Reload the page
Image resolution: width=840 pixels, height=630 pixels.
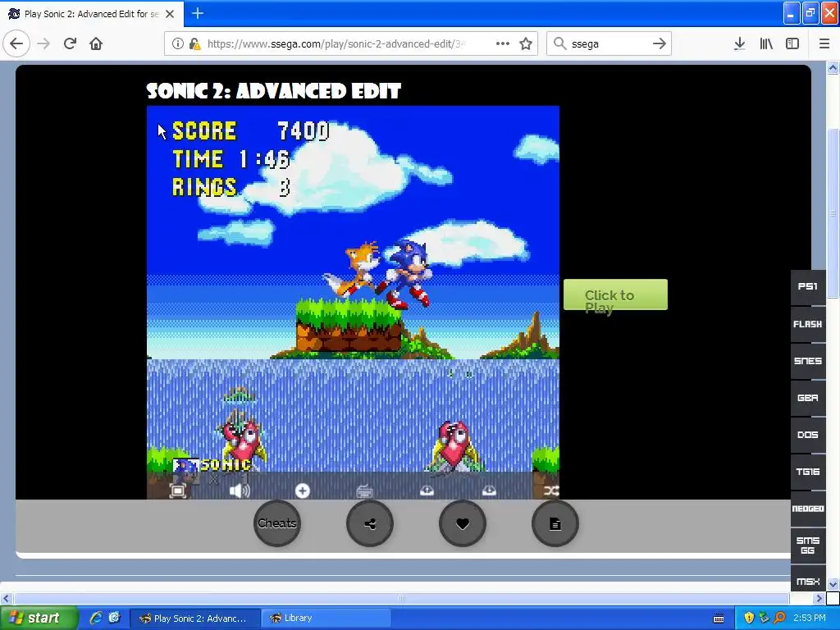(x=70, y=44)
